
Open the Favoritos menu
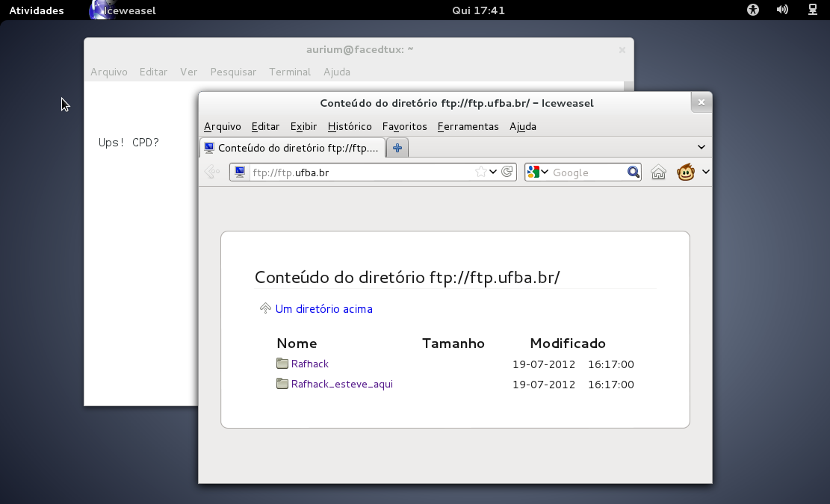pyautogui.click(x=404, y=126)
